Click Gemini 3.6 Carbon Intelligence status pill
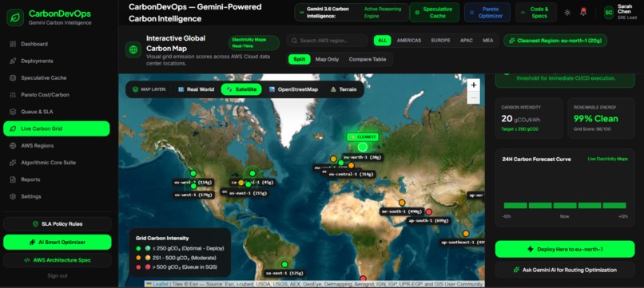The height and width of the screenshot is (288, 644). click(x=352, y=12)
